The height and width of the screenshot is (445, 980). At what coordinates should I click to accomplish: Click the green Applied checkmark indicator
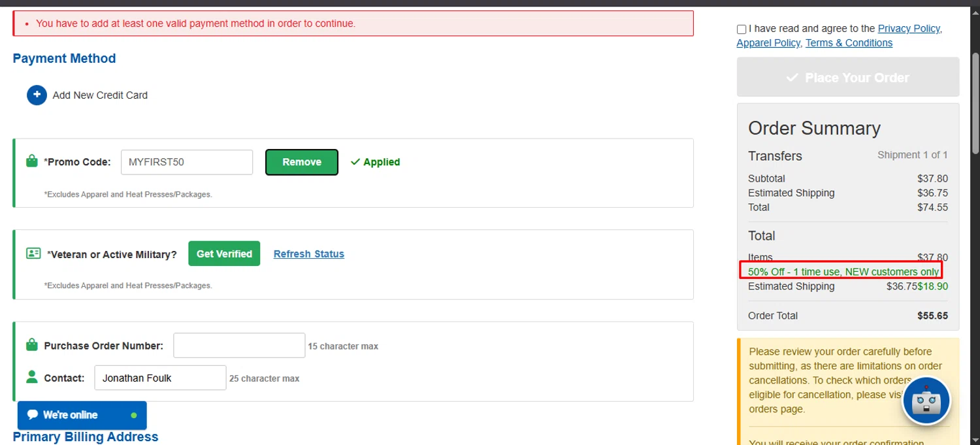[x=375, y=162]
